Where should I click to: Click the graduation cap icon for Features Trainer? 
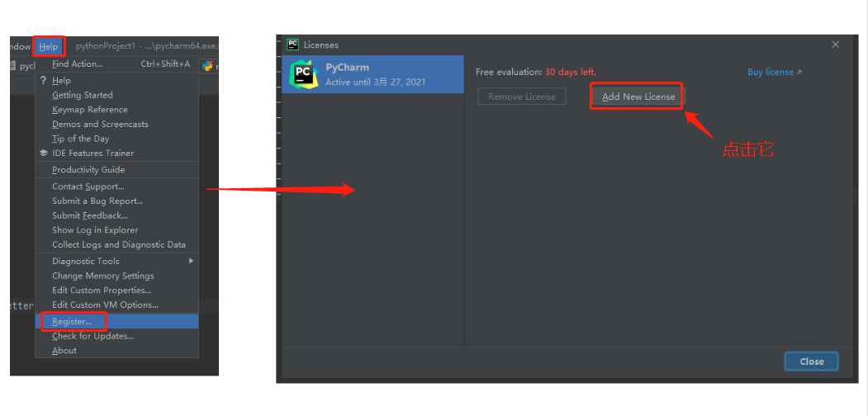(43, 154)
